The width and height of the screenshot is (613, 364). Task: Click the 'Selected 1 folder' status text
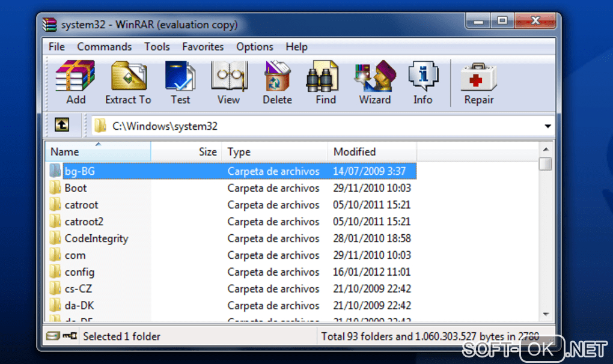(x=121, y=336)
